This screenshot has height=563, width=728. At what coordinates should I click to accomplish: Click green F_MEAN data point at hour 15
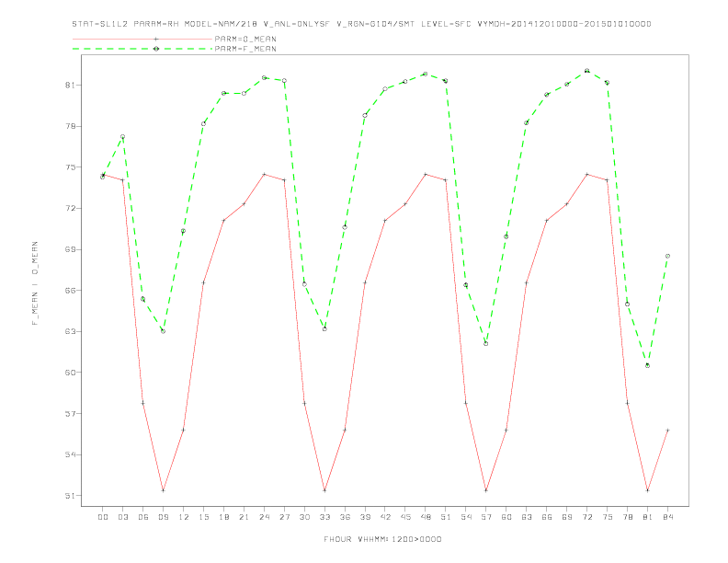click(x=203, y=123)
